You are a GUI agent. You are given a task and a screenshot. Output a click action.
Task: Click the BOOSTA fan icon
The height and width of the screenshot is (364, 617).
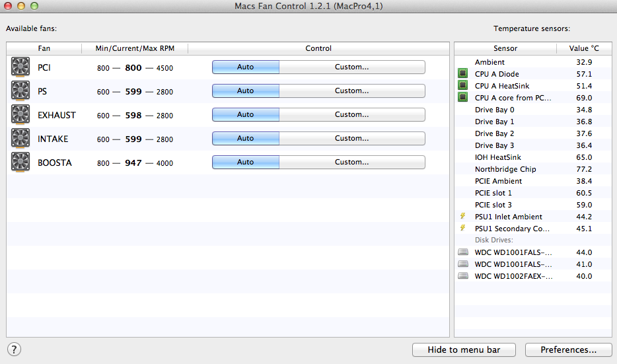[x=20, y=162]
